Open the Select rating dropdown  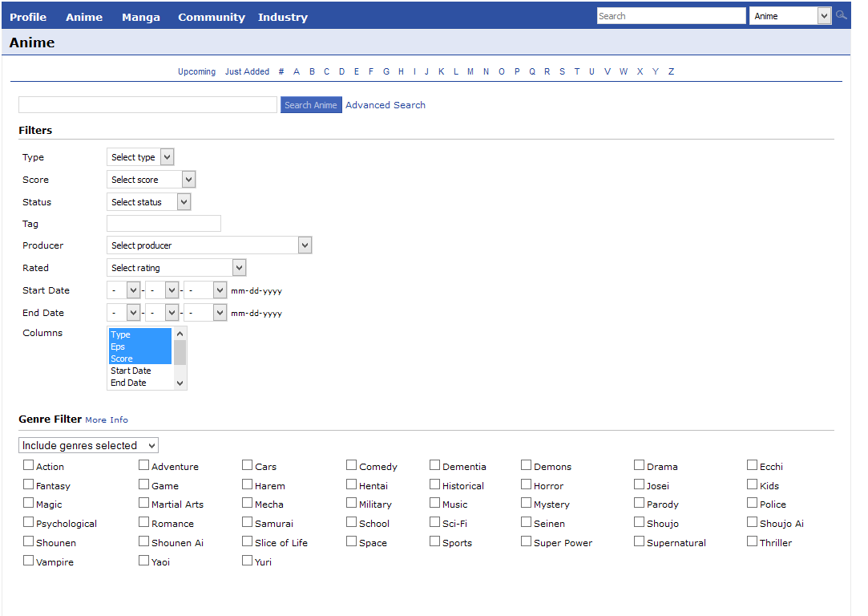176,268
